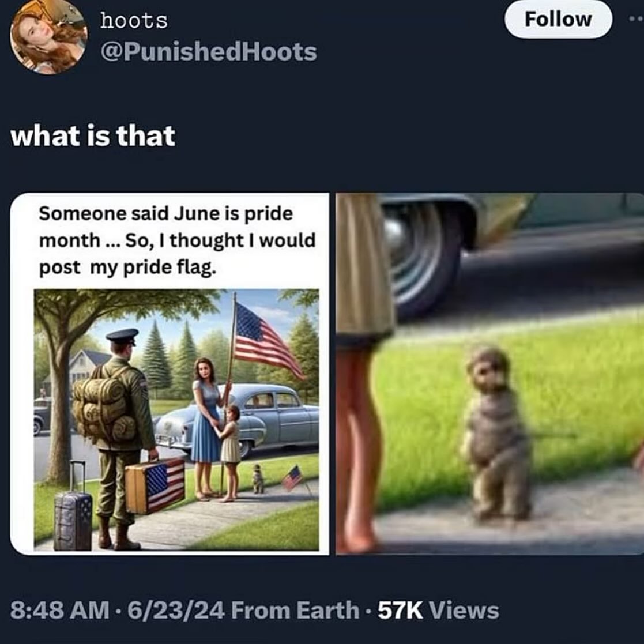
Task: Click the 6/23/24 post date
Action: point(176,610)
